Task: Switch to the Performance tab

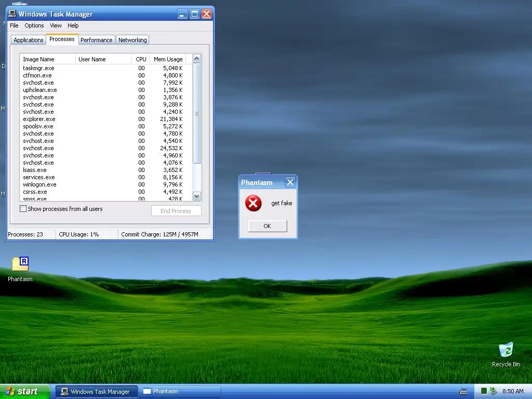Action: click(x=96, y=40)
